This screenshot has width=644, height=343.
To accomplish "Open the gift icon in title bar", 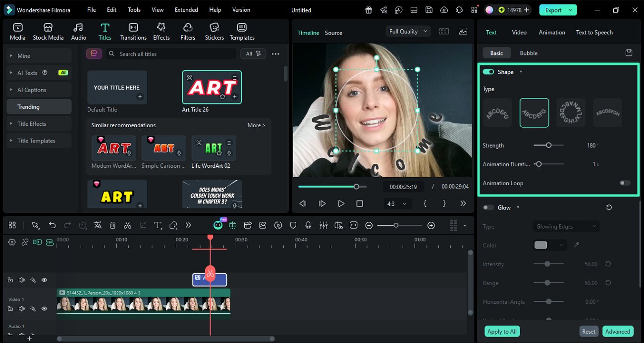I will tap(369, 10).
